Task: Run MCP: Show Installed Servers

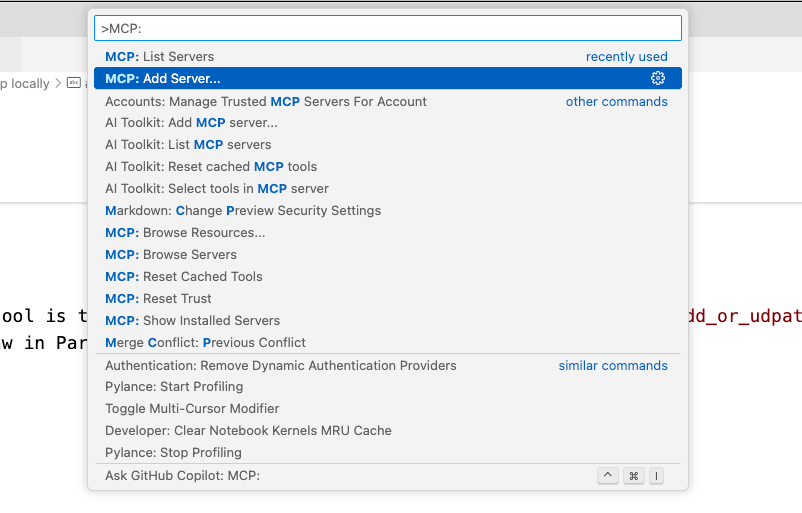Action: coord(388,321)
